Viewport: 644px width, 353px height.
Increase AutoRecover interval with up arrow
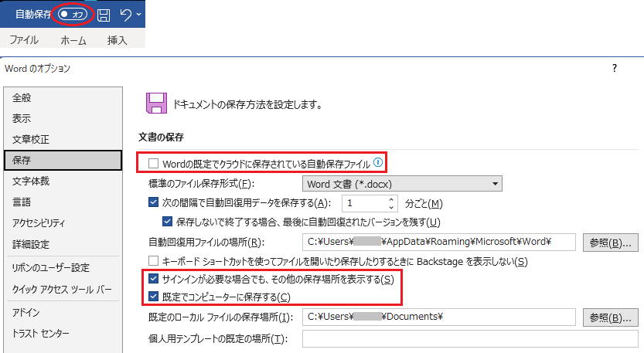391,199
